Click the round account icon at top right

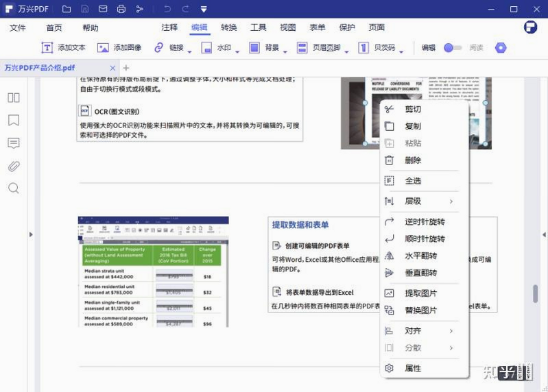[x=530, y=27]
